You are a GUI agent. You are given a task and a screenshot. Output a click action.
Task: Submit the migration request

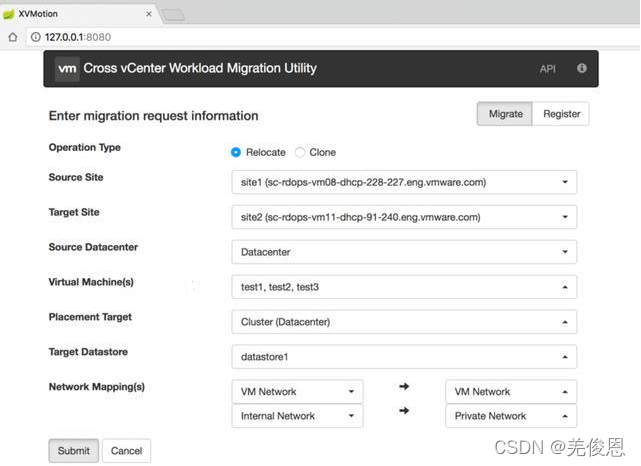point(74,451)
